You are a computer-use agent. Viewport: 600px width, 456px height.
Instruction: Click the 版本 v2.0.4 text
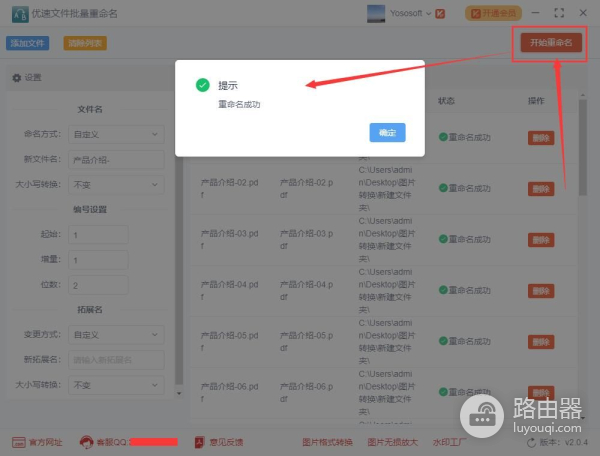[564, 443]
